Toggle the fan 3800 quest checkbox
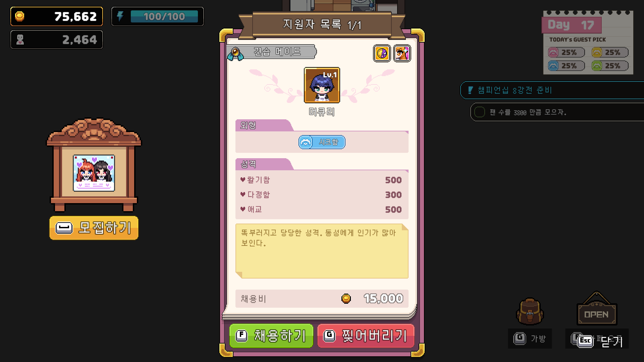Viewport: 644px width, 362px height. coord(480,112)
